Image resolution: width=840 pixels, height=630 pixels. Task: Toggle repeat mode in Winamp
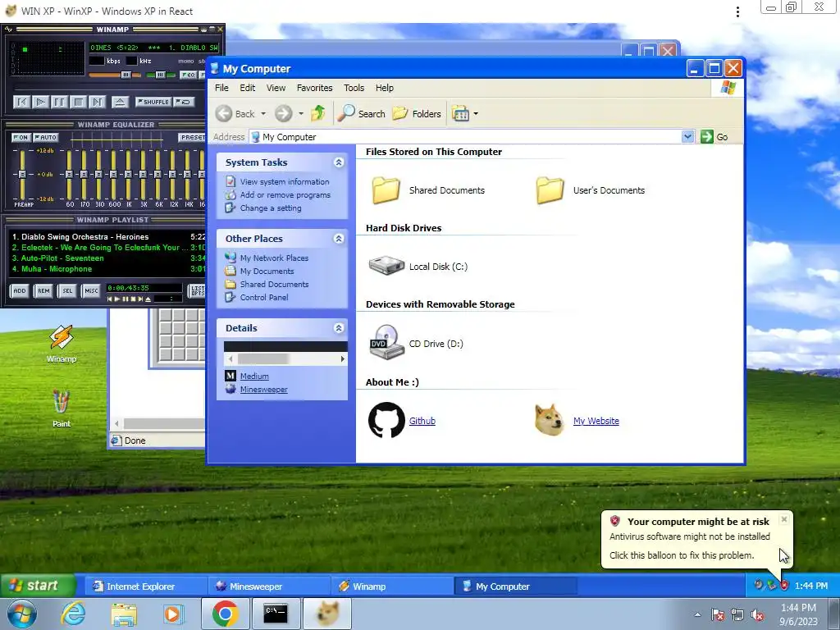[185, 102]
